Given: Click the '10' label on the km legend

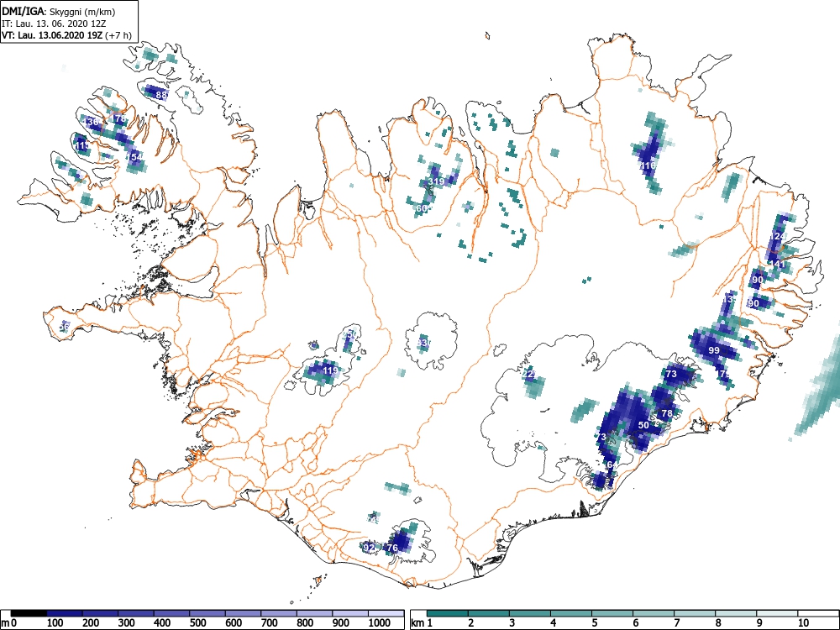Looking at the screenshot, I should (803, 623).
